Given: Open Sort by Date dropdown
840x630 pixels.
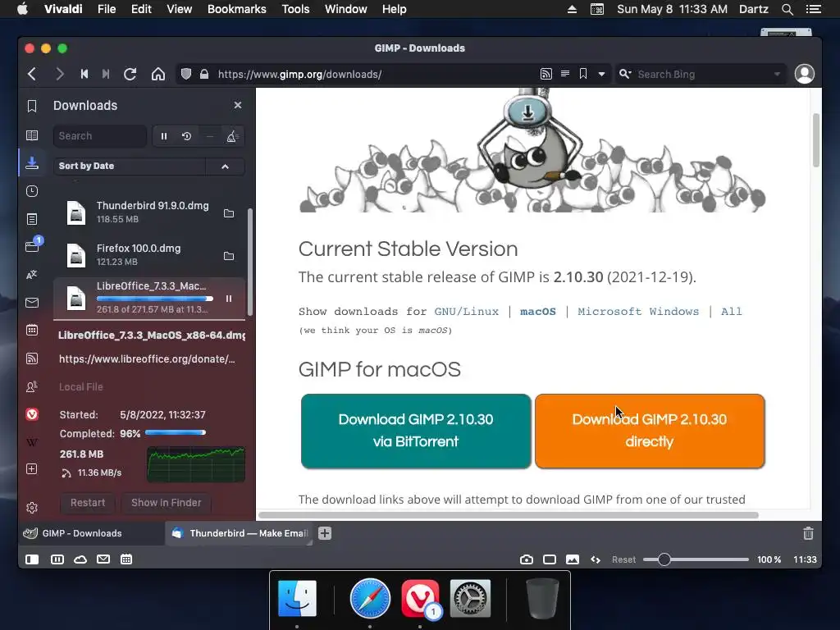Looking at the screenshot, I should click(129, 166).
